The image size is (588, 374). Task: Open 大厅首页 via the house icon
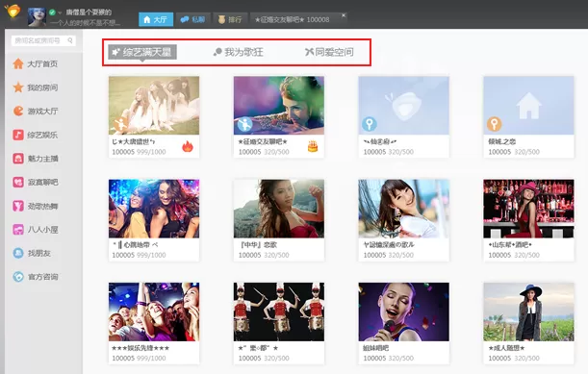click(x=18, y=63)
